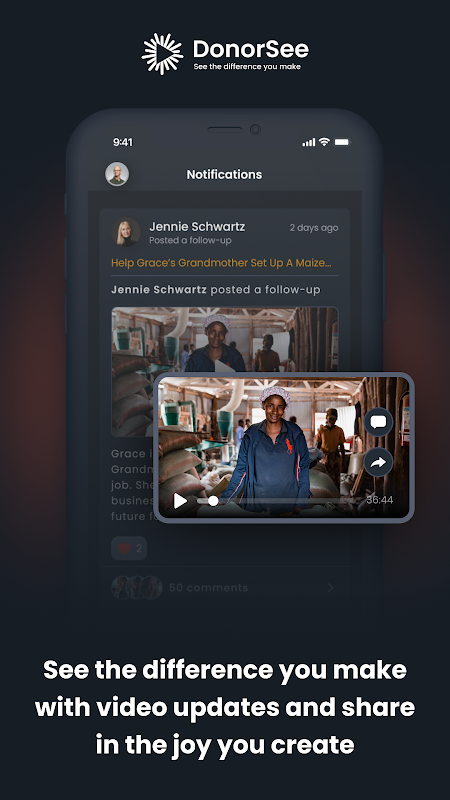Image resolution: width=450 pixels, height=800 pixels.
Task: Tap commenter avatars next to 50 comments
Action: [x=137, y=587]
